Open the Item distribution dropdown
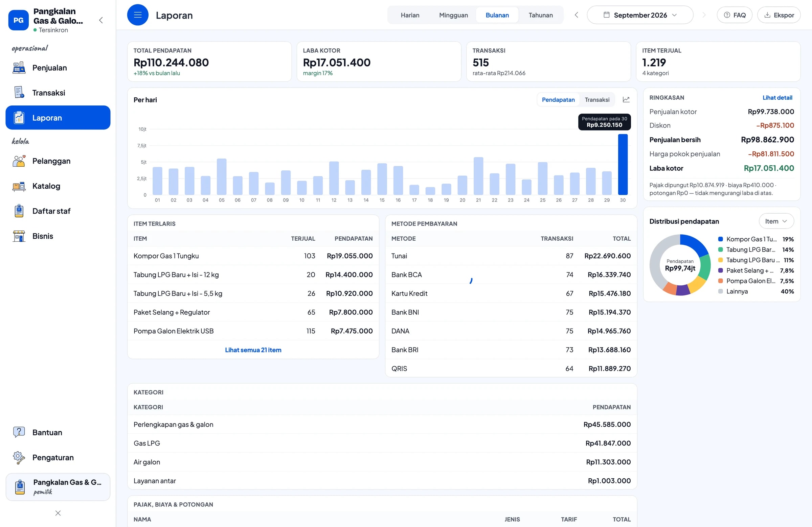 click(776, 221)
